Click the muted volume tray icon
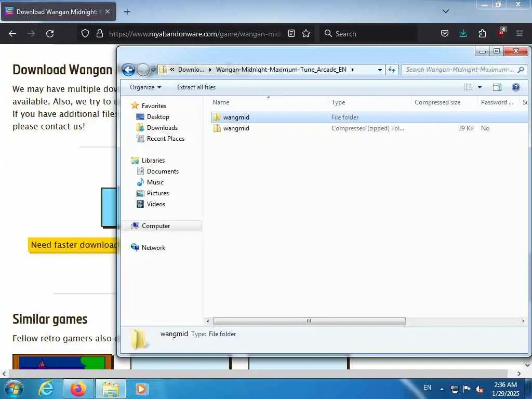Viewport: 532px width, 399px height. (x=480, y=389)
